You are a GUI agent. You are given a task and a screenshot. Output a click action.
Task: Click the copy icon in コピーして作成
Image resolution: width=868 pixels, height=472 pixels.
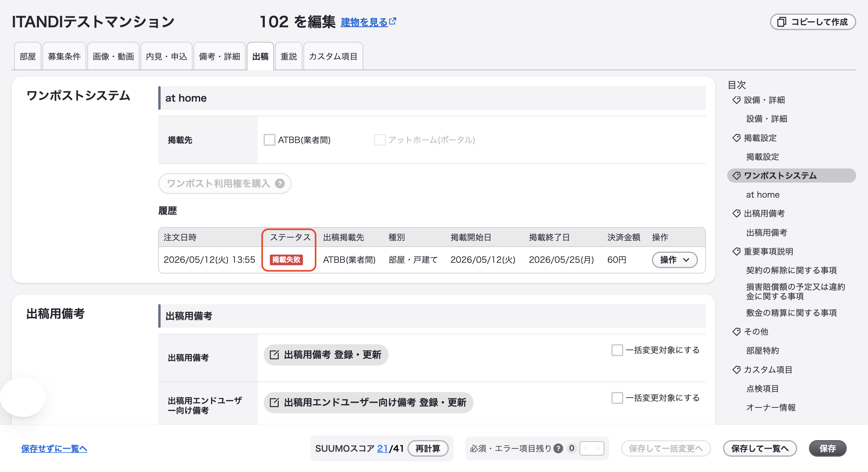click(781, 22)
